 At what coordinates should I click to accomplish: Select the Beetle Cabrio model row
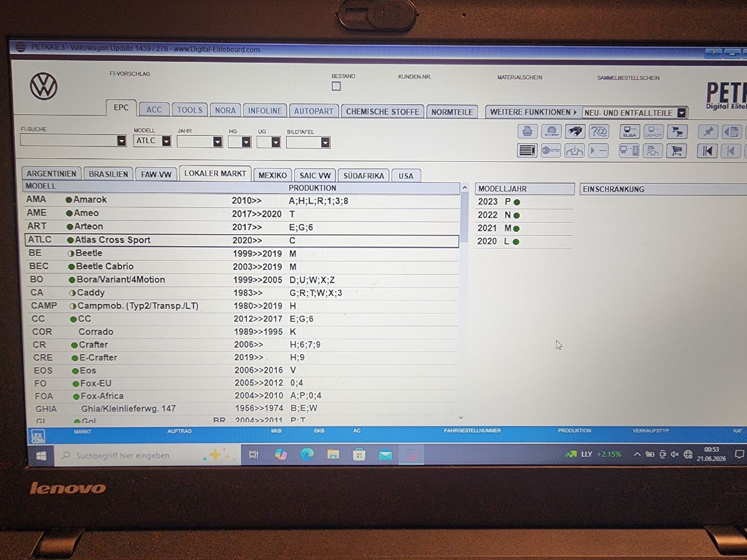pyautogui.click(x=242, y=266)
